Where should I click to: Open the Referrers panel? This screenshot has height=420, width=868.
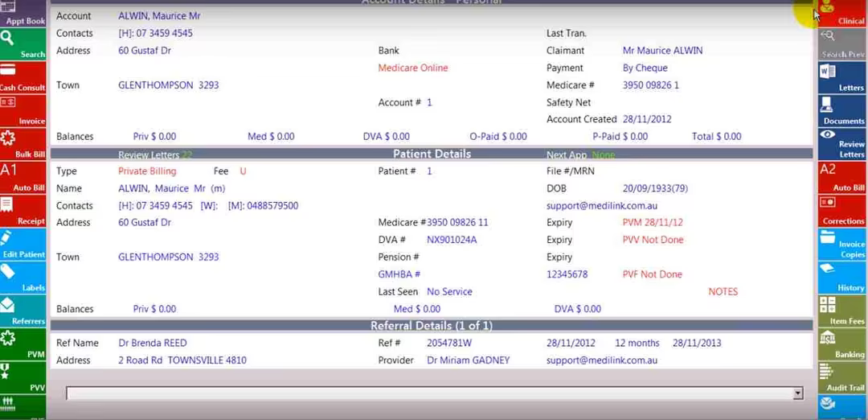23,311
